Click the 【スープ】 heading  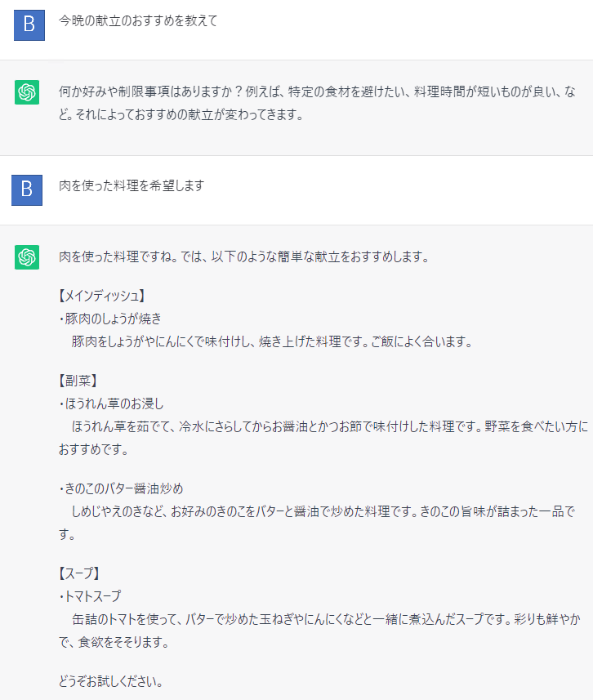(78, 573)
